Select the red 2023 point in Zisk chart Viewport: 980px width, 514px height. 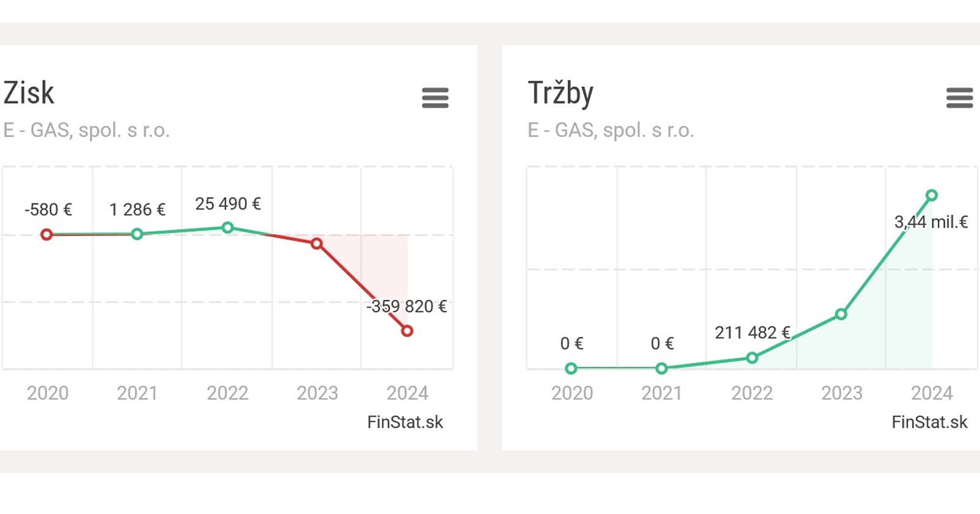pyautogui.click(x=317, y=244)
